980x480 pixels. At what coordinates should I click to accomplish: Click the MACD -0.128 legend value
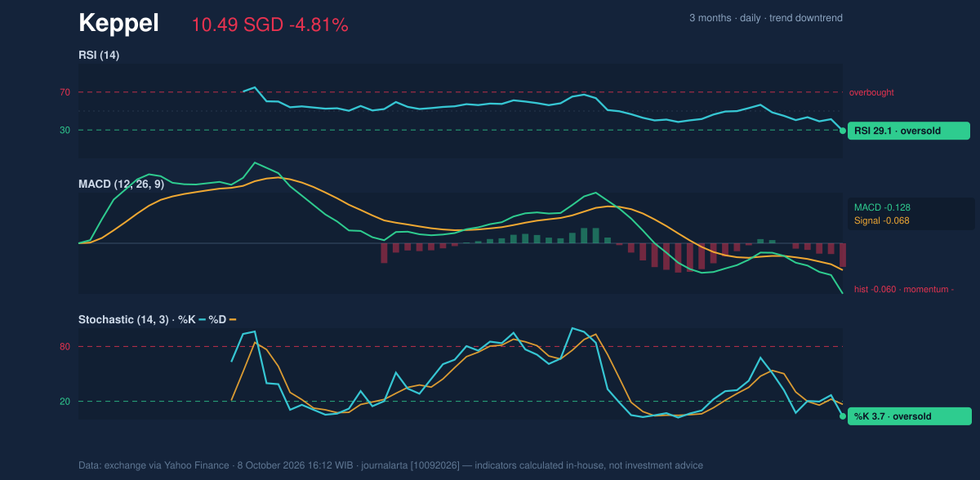coord(882,207)
